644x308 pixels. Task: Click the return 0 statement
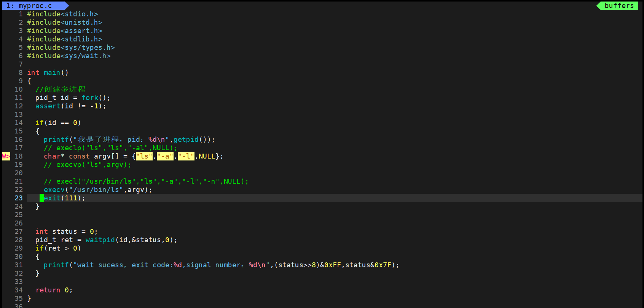[54, 290]
